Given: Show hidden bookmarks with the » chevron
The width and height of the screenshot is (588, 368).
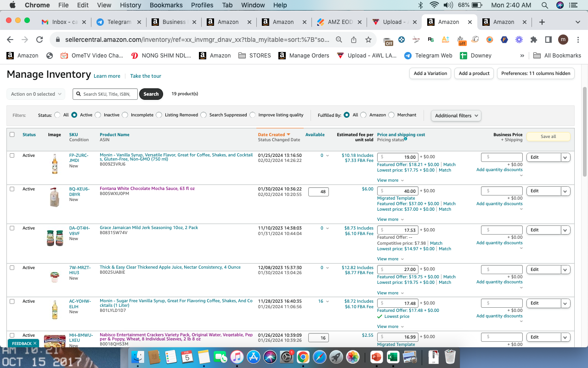Looking at the screenshot, I should [522, 56].
